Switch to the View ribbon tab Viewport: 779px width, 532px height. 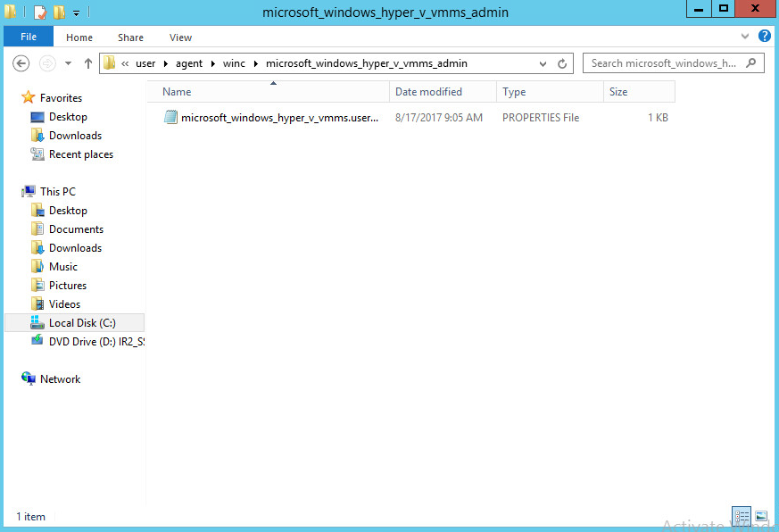[x=180, y=37]
